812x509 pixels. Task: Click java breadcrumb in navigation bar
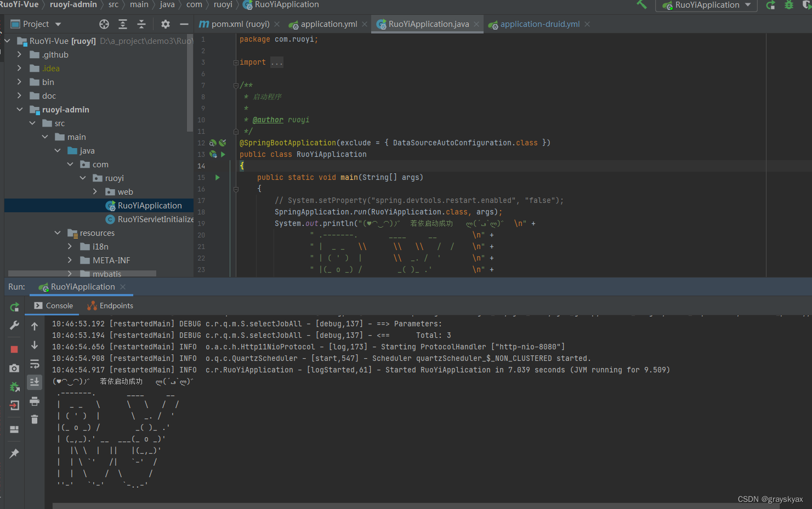(167, 4)
